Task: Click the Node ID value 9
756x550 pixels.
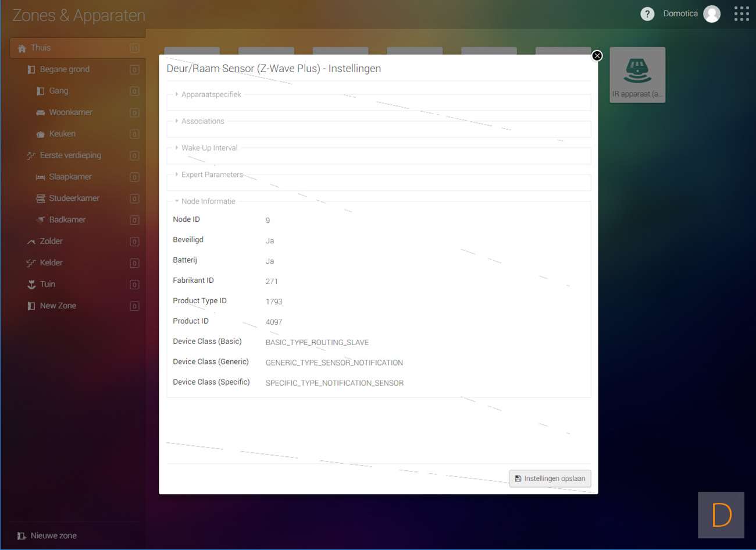Action: click(268, 221)
